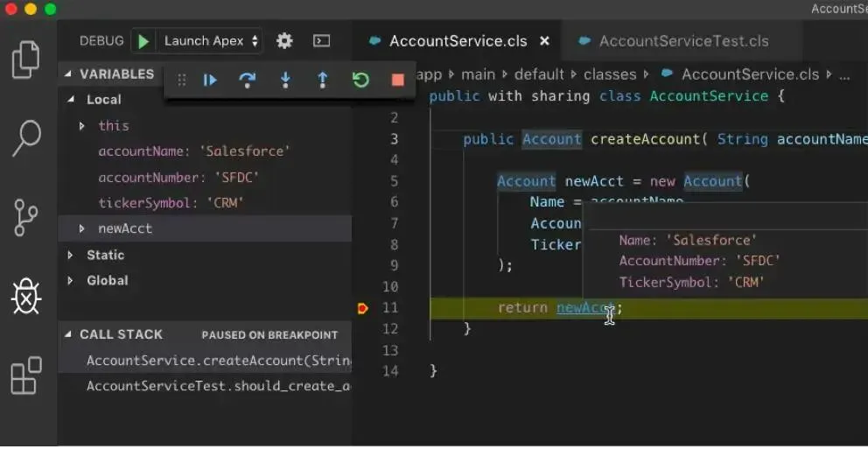Viewport: 868px width, 463px height.
Task: Open launch.json with gear icon
Action: (x=284, y=41)
